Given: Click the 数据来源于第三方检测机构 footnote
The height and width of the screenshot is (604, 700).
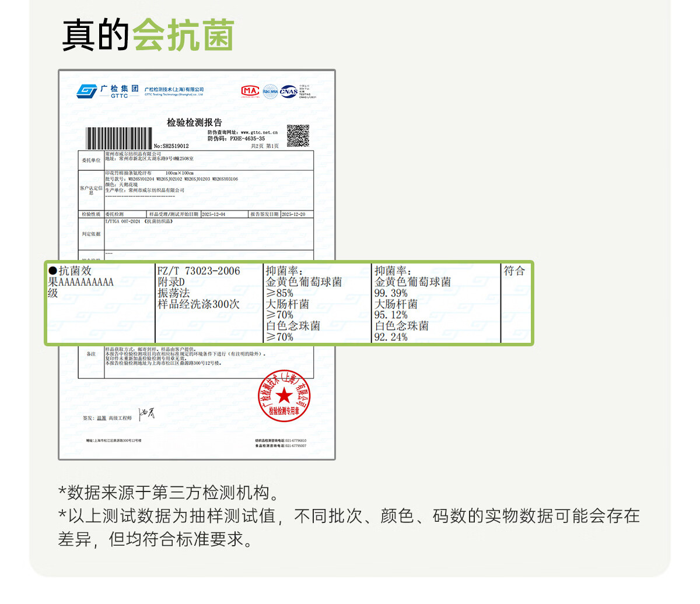Looking at the screenshot, I should click(169, 493).
